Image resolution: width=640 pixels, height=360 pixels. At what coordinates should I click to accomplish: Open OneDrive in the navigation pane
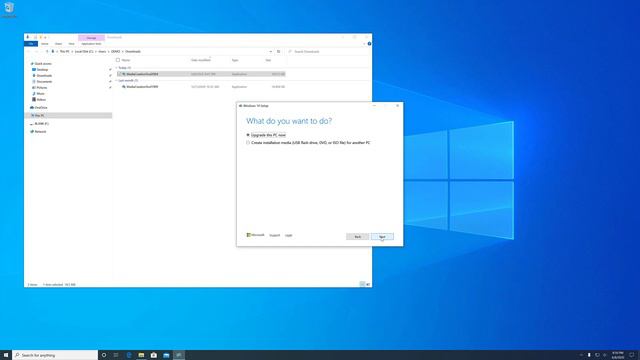(40, 107)
